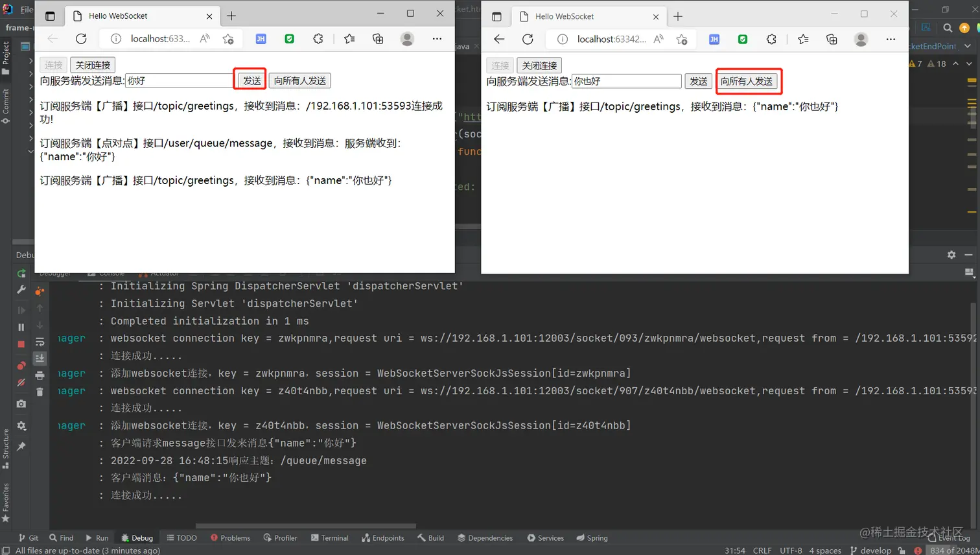Click the Resume Program icon
The width and height of the screenshot is (980, 555).
pos(21,310)
